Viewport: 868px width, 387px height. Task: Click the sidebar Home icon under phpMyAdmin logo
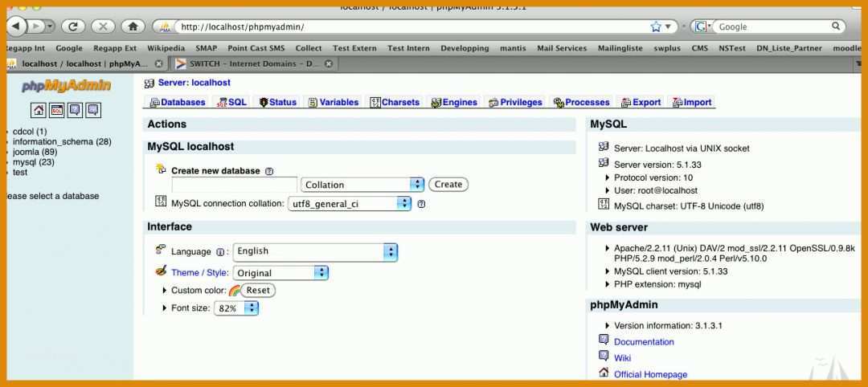(x=39, y=110)
